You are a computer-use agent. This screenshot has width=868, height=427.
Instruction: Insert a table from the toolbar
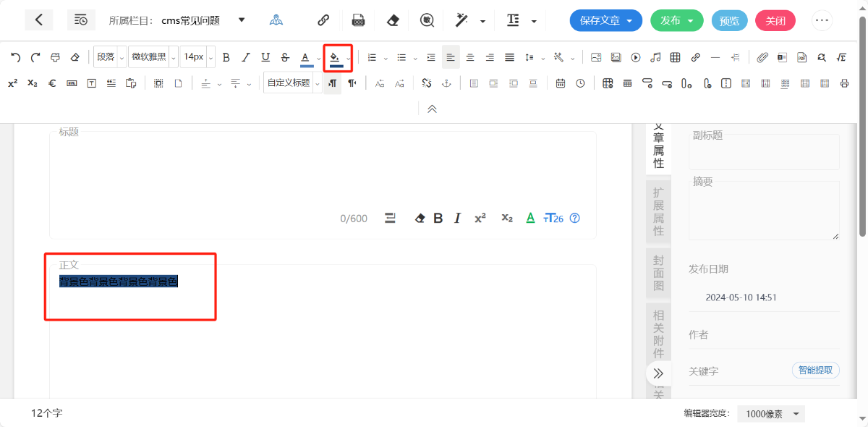[x=675, y=57]
